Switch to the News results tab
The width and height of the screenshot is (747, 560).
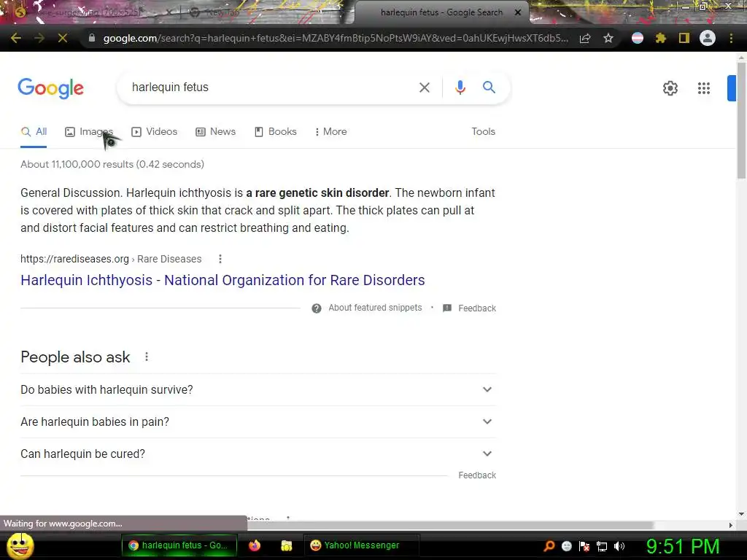click(x=215, y=132)
